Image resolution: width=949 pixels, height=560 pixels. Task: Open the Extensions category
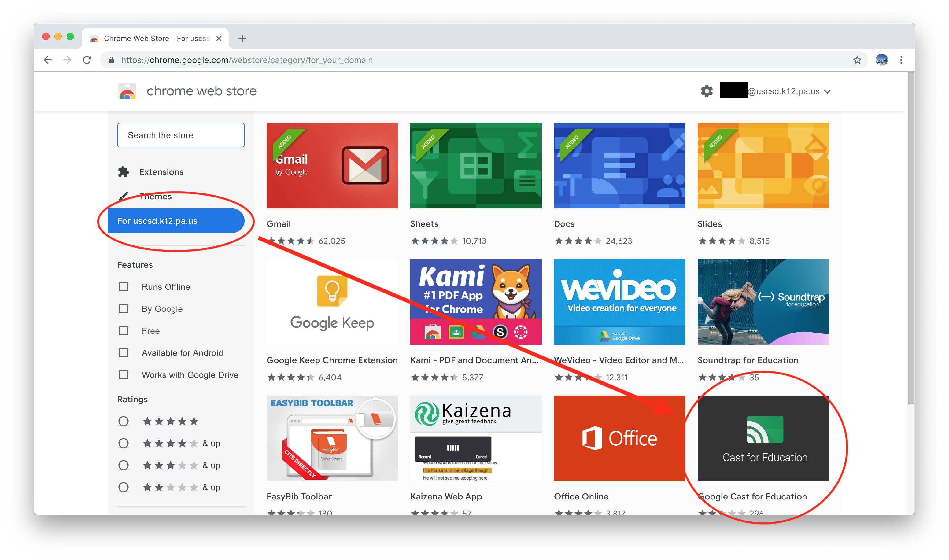click(161, 172)
